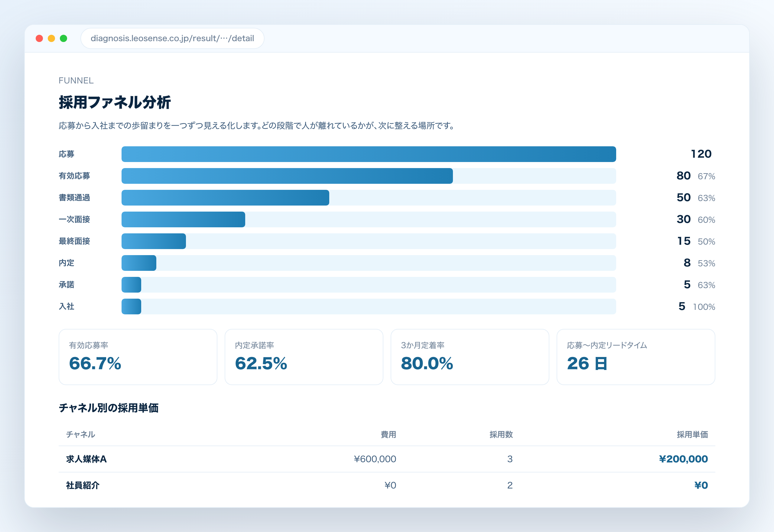774x532 pixels.
Task: Click hire count 3 for 求人媒体A
Action: pyautogui.click(x=510, y=459)
